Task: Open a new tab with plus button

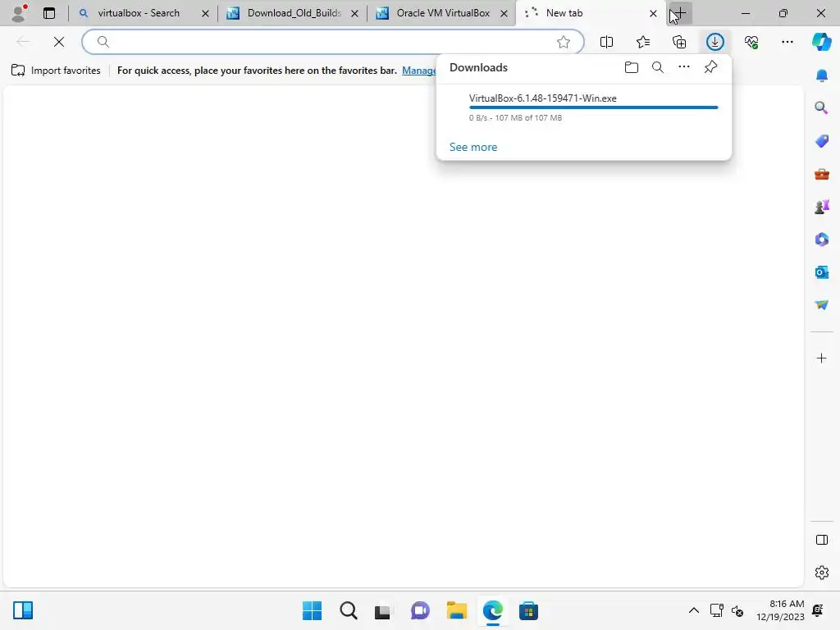Action: pyautogui.click(x=680, y=13)
